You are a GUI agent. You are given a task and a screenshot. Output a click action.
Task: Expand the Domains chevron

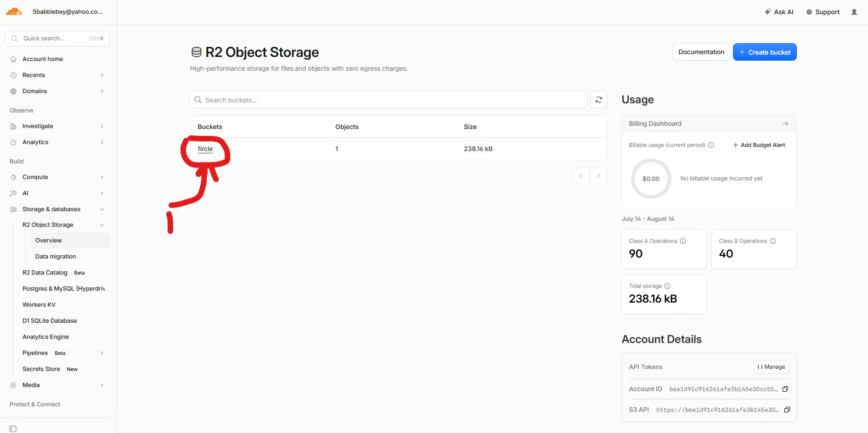click(x=102, y=91)
